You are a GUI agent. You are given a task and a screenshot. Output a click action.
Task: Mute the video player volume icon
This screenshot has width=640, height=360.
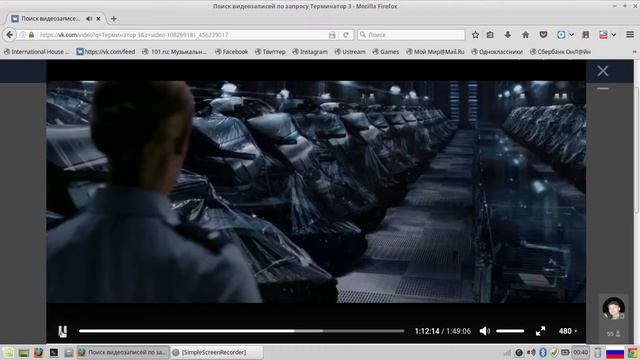(x=484, y=331)
